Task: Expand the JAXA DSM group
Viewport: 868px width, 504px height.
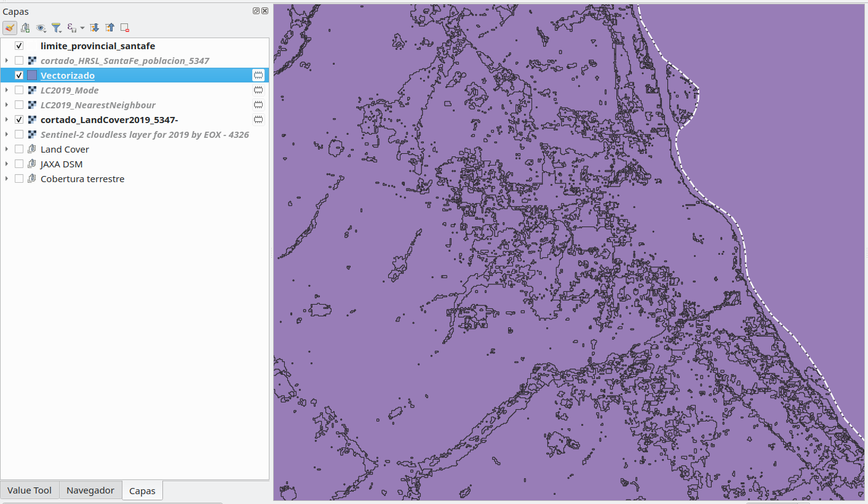Action: click(7, 164)
